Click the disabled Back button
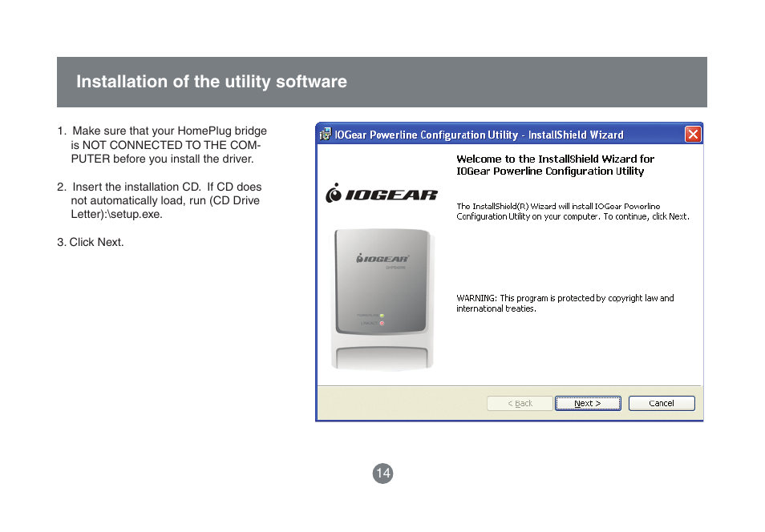This screenshot has height=532, width=765. [520, 403]
